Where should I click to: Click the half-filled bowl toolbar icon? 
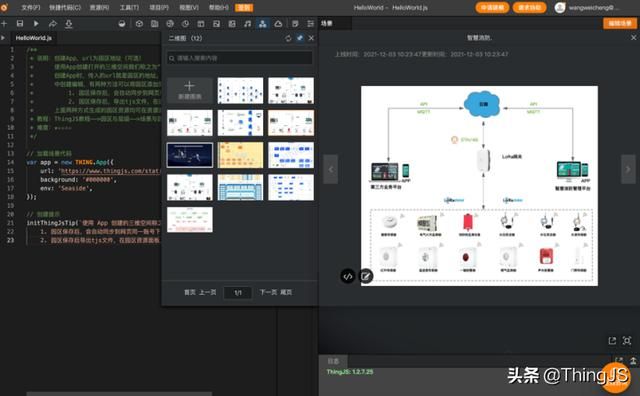(x=122, y=24)
